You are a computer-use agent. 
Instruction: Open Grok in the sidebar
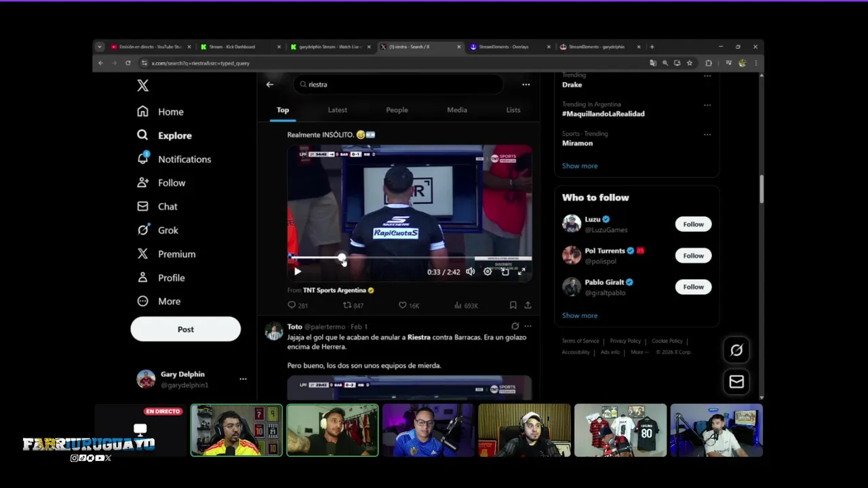tap(157, 230)
